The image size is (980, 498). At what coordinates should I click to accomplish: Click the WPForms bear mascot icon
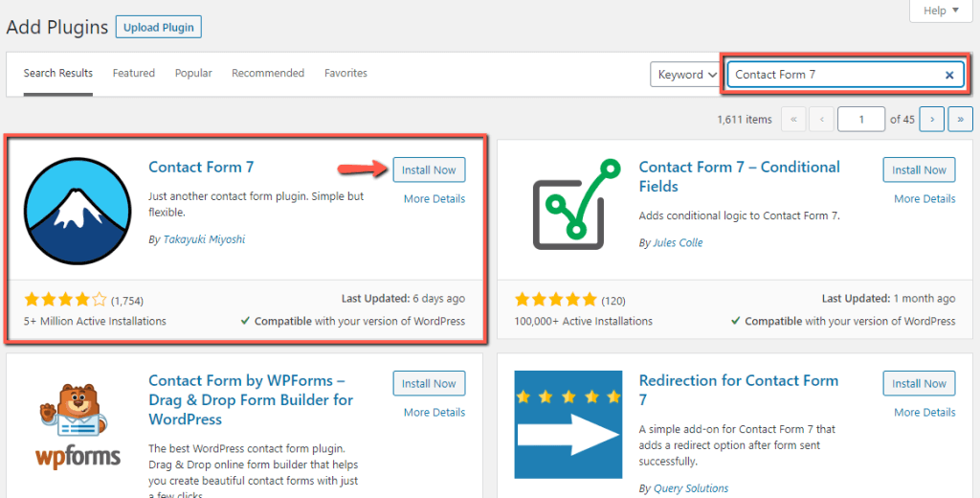pos(78,425)
